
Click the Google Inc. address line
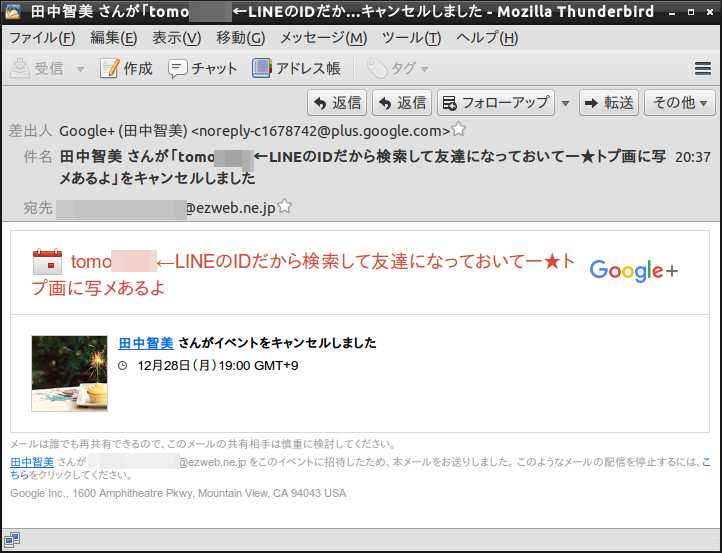178,494
